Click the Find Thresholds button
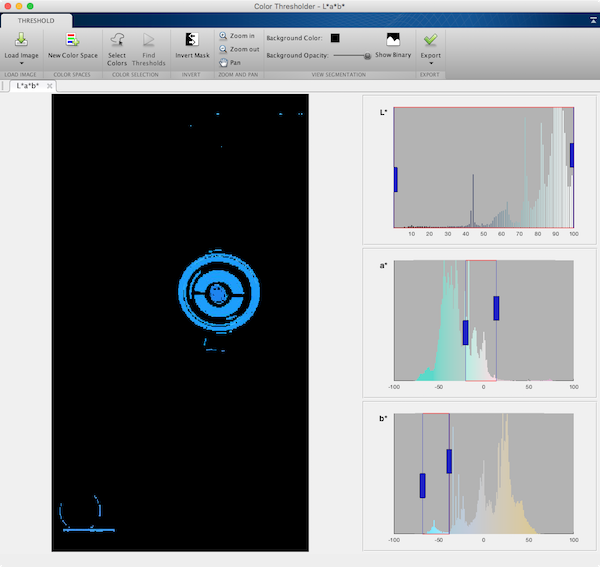Viewport: 600px width, 567px height. (149, 40)
